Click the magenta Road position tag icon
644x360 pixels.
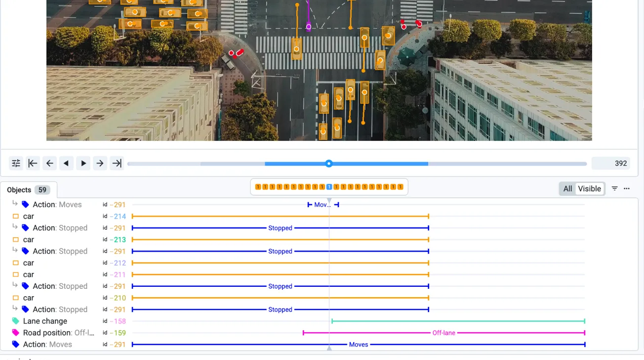[x=15, y=333]
